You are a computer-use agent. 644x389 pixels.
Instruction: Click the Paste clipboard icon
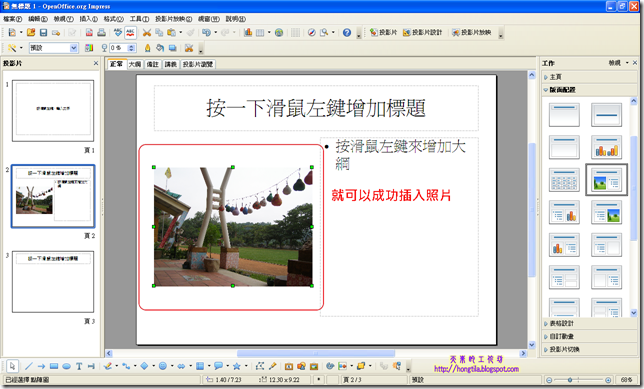(171, 32)
